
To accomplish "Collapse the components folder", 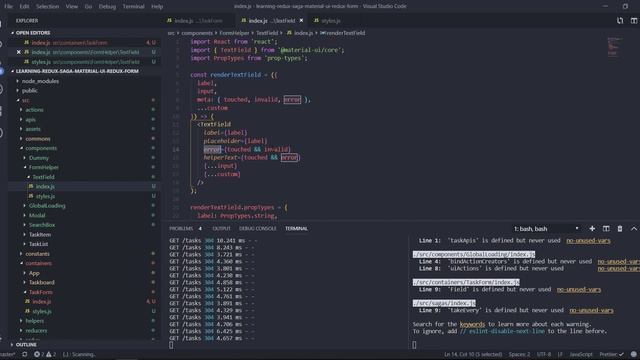I will pyautogui.click(x=41, y=148).
